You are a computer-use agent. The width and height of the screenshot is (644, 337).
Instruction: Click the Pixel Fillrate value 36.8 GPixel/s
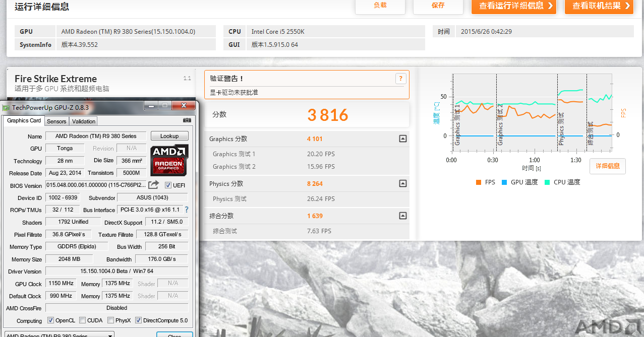click(x=69, y=234)
